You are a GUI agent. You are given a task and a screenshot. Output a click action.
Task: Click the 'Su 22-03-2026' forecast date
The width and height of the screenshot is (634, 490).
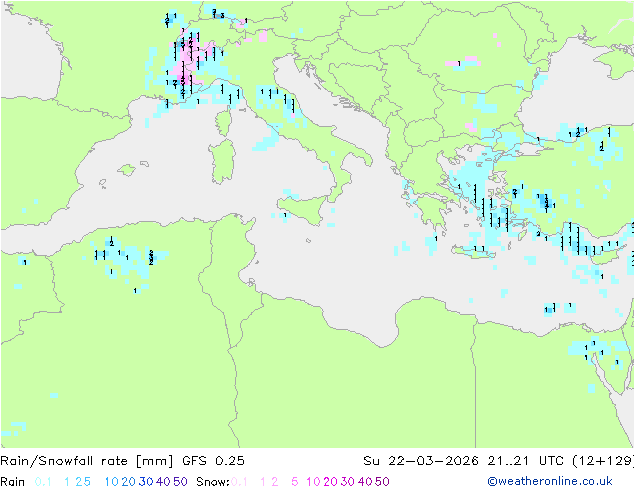click(x=421, y=460)
